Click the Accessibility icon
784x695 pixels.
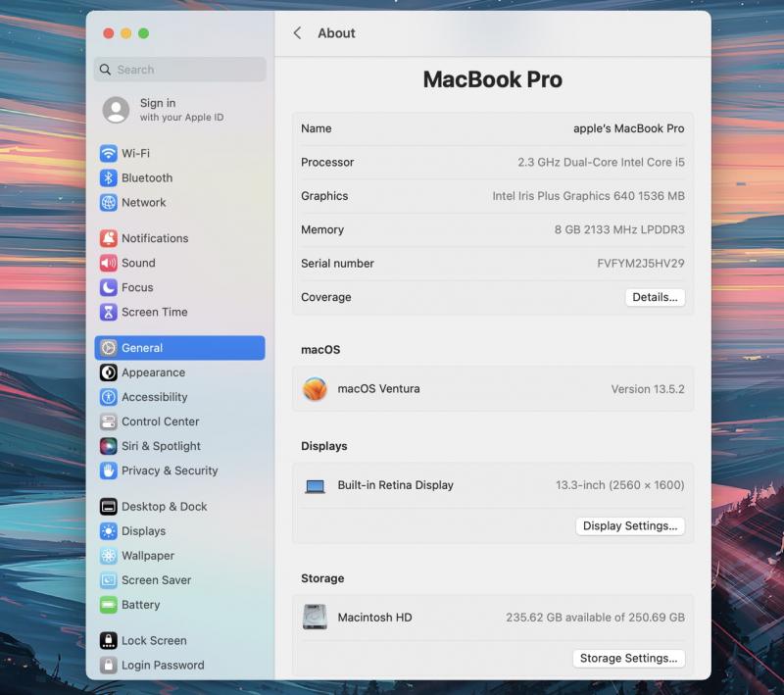tap(109, 396)
